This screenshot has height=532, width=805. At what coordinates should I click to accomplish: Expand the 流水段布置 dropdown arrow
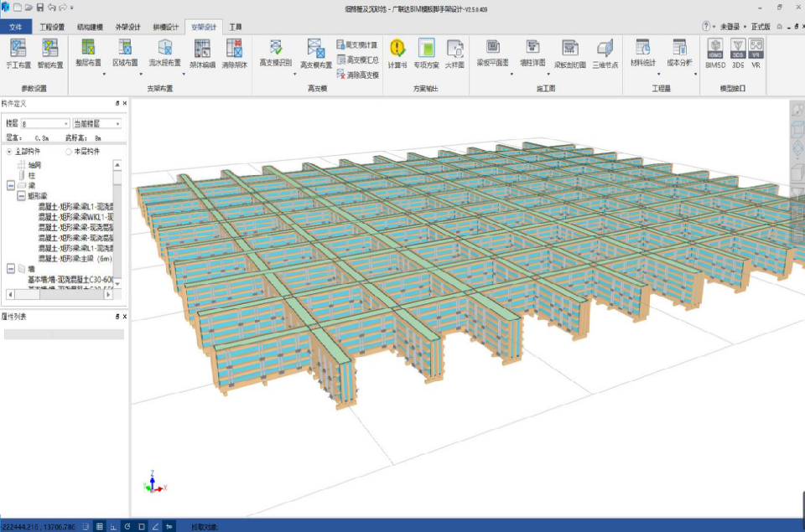coord(184,75)
